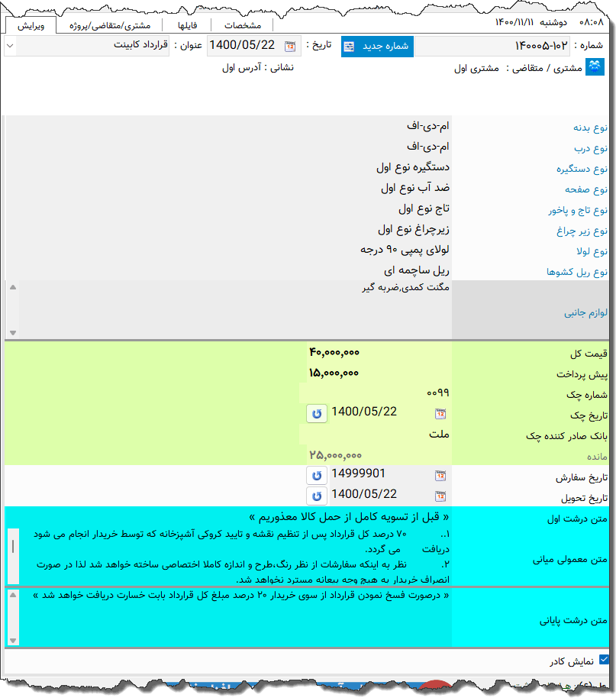Click the reset arrow beside the delivery date
Image resolution: width=616 pixels, height=698 pixels.
pos(317,495)
